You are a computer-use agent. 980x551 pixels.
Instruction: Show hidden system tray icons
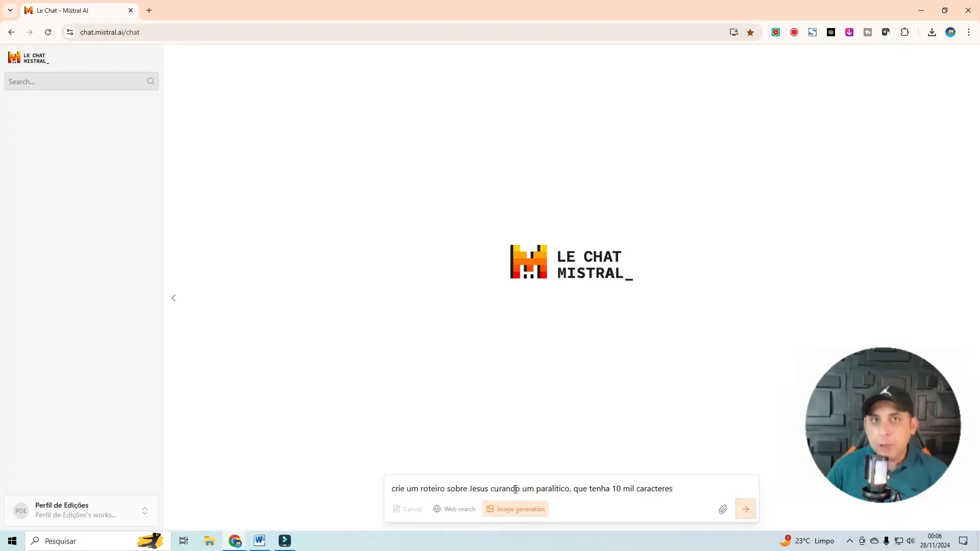850,541
